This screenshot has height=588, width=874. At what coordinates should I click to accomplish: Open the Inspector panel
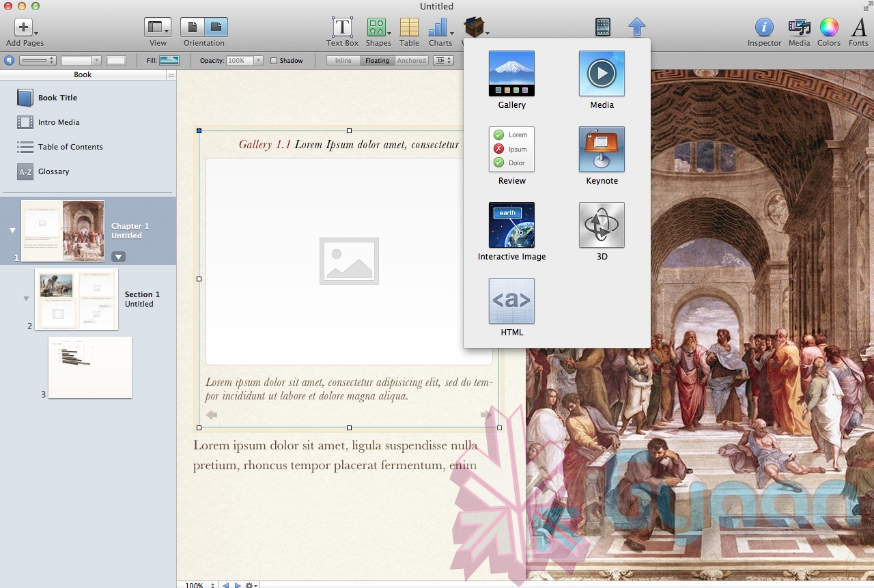pyautogui.click(x=763, y=28)
